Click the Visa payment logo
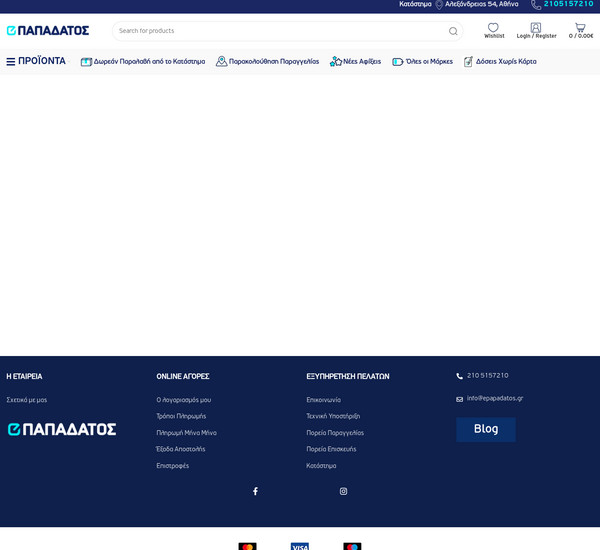The image size is (600, 550). [300, 546]
